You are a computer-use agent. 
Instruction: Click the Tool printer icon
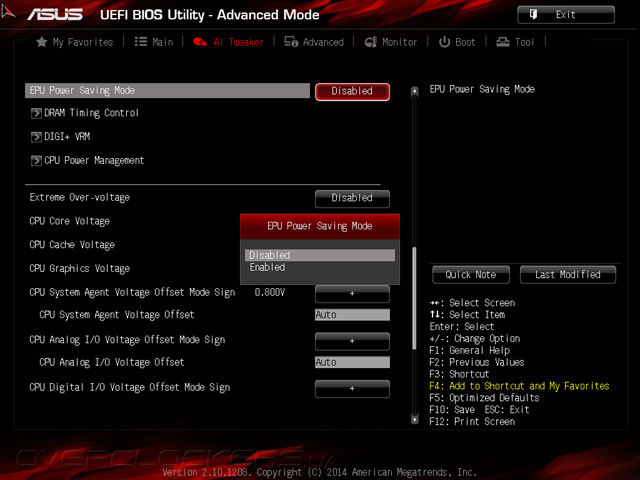pyautogui.click(x=502, y=42)
